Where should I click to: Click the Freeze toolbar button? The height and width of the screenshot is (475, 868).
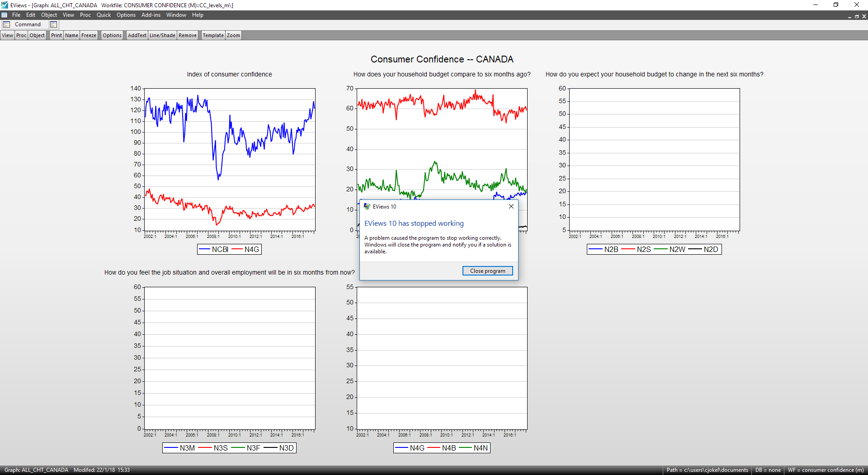89,35
